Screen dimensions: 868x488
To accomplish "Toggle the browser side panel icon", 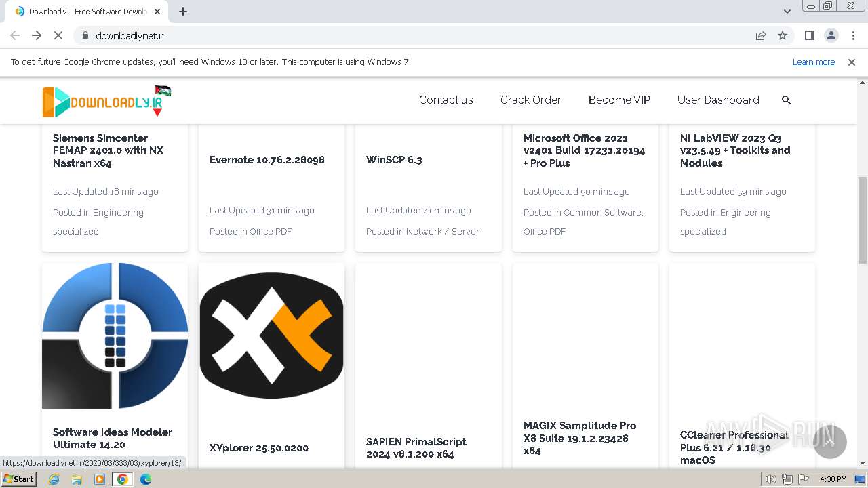I will (810, 35).
